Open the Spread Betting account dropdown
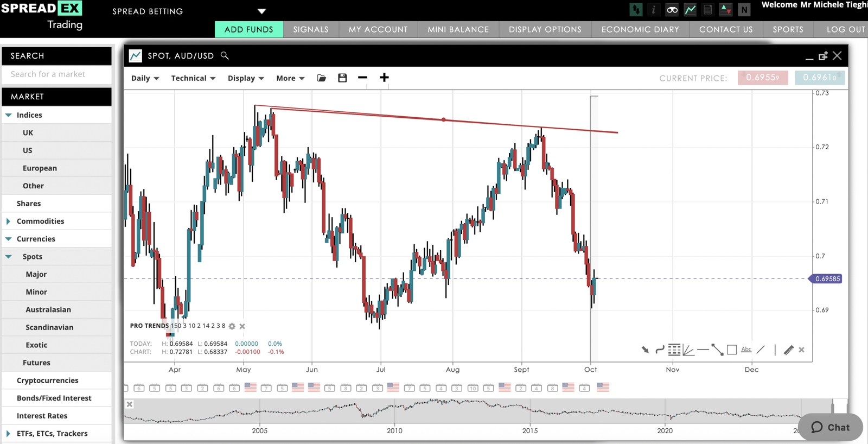 click(x=261, y=11)
